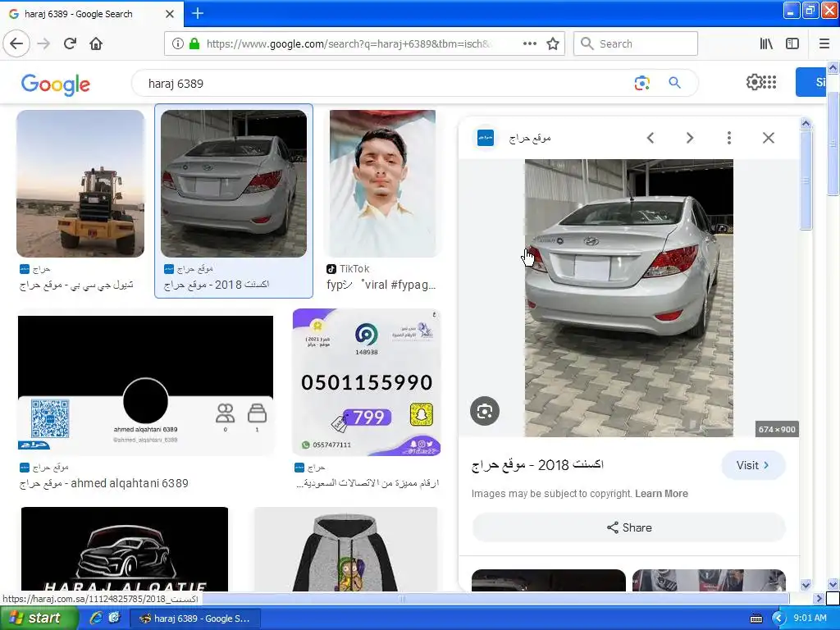
Task: Open the browser home page
Action: [x=96, y=44]
